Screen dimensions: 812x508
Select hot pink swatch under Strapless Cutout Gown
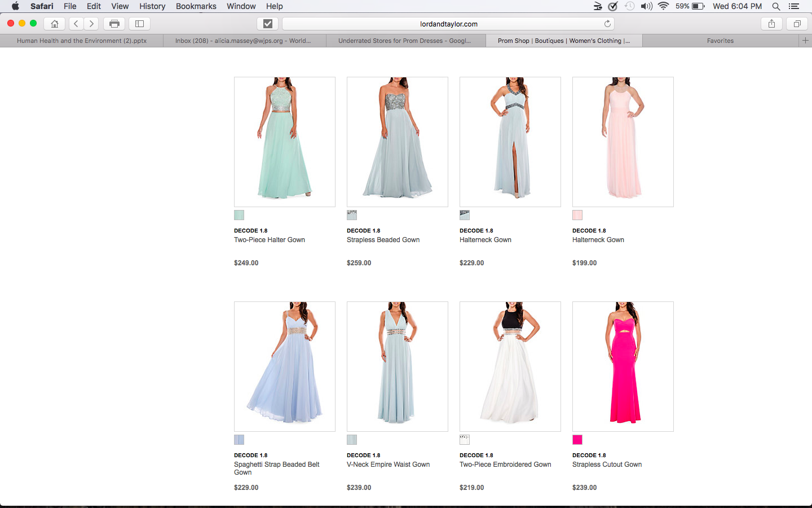coord(577,440)
